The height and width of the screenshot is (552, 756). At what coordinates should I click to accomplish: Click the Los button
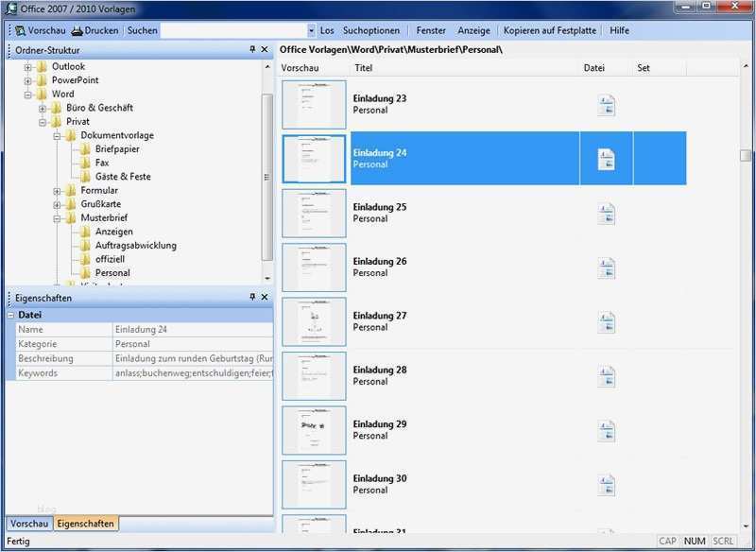pos(327,30)
